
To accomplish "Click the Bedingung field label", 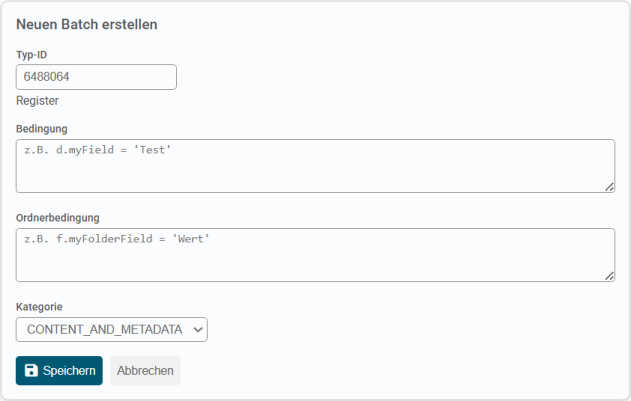I will coord(42,128).
